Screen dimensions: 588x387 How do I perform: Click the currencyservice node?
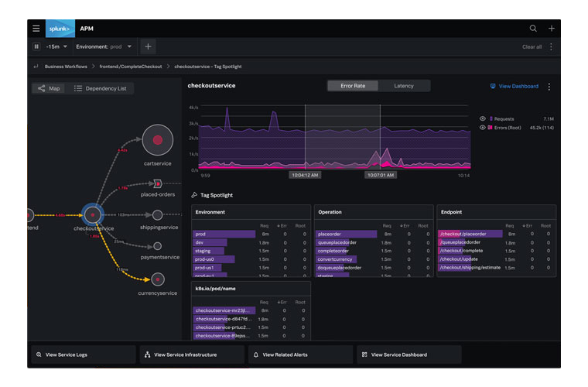[x=158, y=279]
